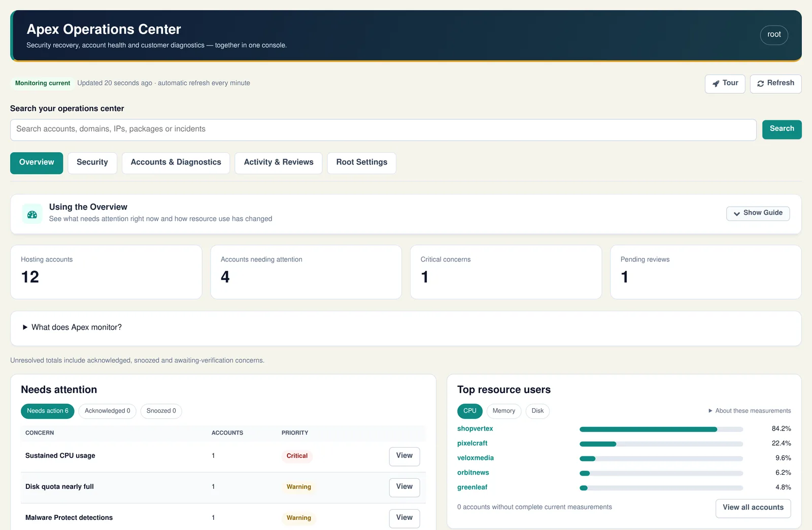Viewport: 812px width, 530px height.
Task: Click the Warning badge for Disk quota
Action: coord(298,487)
